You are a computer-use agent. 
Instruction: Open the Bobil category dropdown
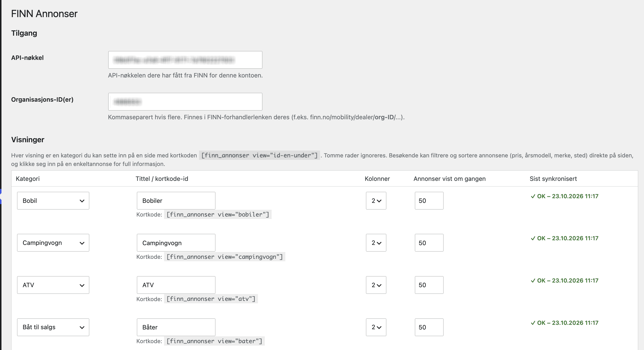click(53, 200)
